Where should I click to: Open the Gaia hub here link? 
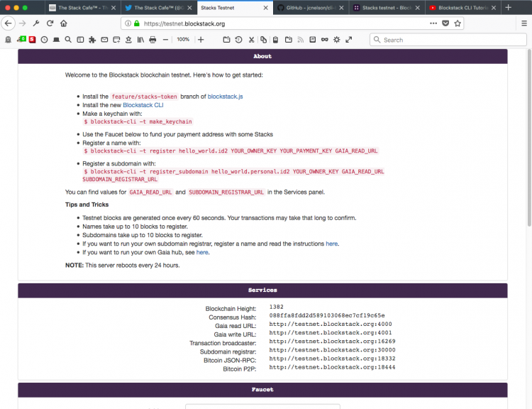tap(202, 252)
